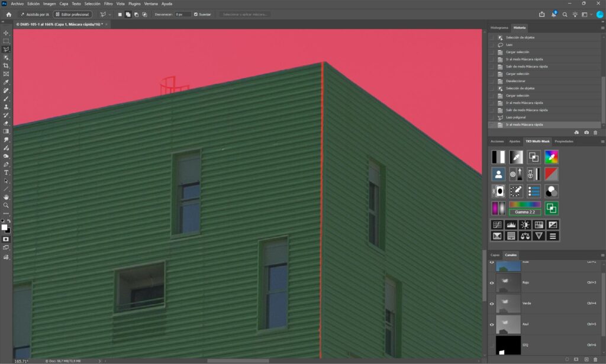The image size is (606, 364).
Task: Select the Hand tool
Action: point(6,197)
